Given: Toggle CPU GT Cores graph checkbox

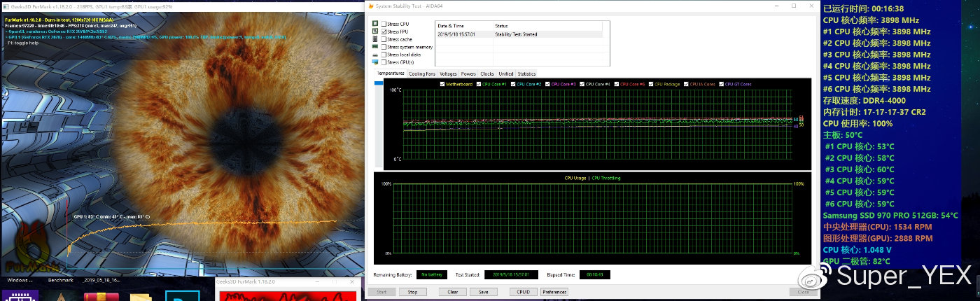Looking at the screenshot, I should (x=721, y=84).
